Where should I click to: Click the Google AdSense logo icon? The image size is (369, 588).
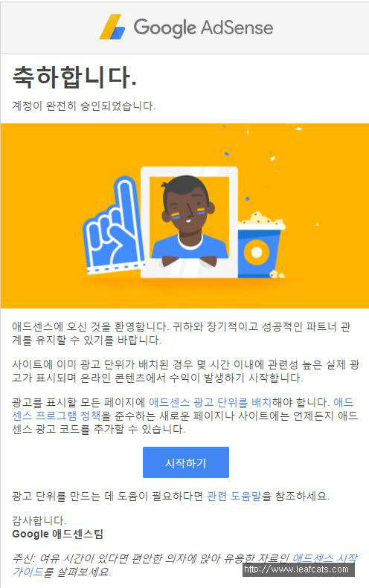tap(112, 27)
